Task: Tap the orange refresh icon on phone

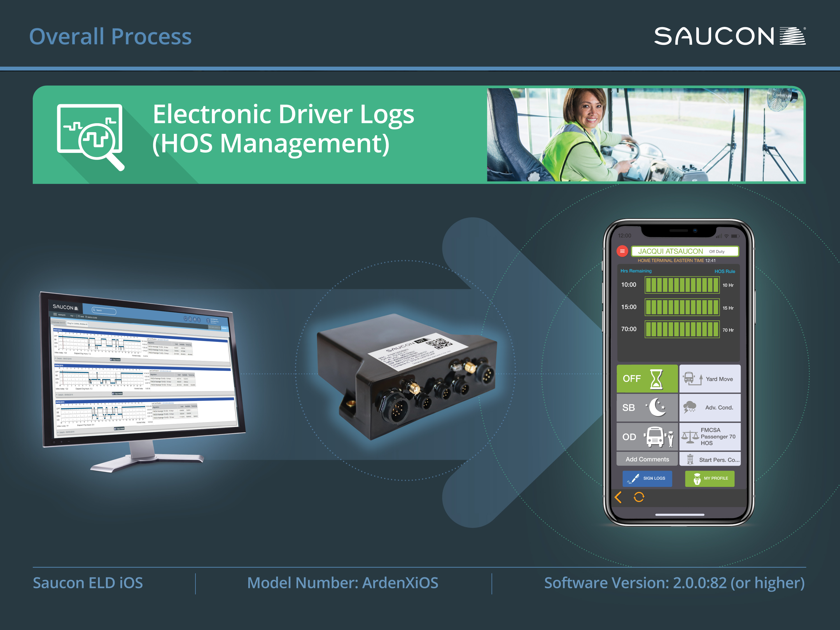Action: click(639, 497)
